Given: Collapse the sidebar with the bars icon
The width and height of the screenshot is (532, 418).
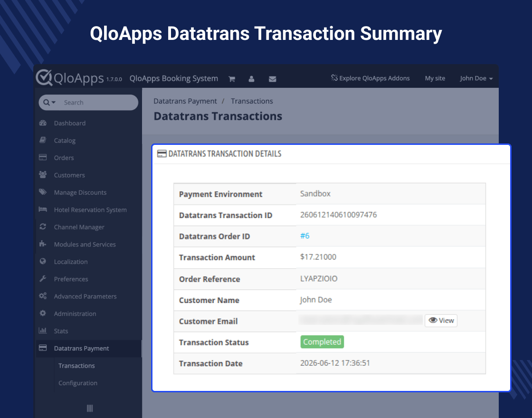Looking at the screenshot, I should click(90, 408).
